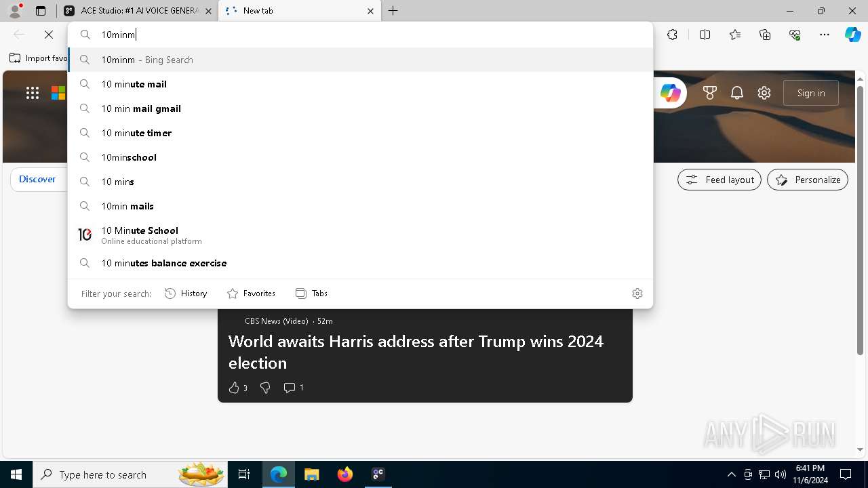
Task: Open the browser profile icon
Action: pos(15,11)
